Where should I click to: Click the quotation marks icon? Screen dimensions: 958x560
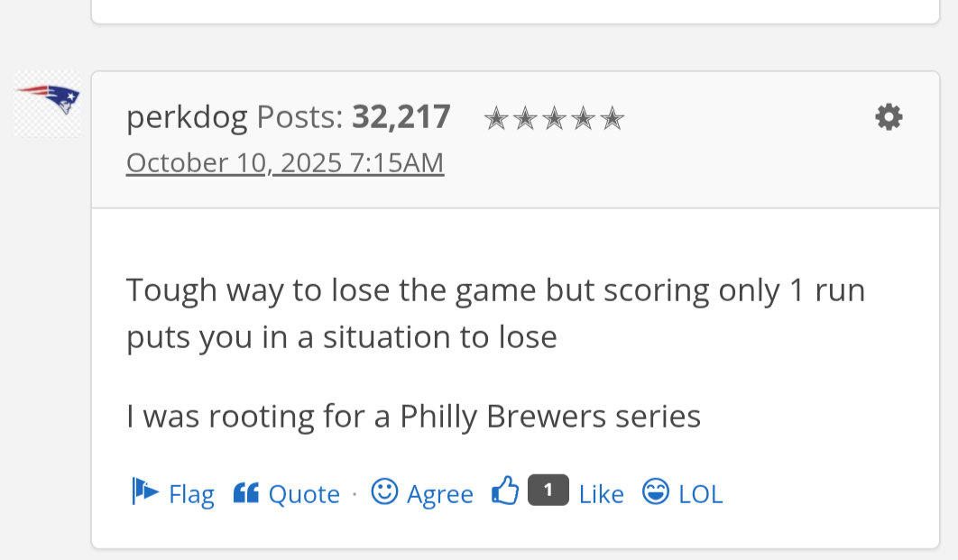pos(245,492)
